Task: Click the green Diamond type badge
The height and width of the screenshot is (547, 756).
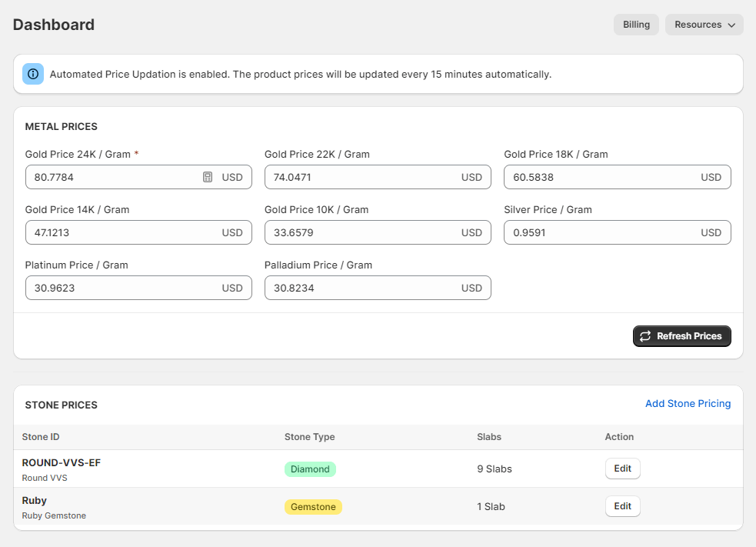Action: pos(310,469)
